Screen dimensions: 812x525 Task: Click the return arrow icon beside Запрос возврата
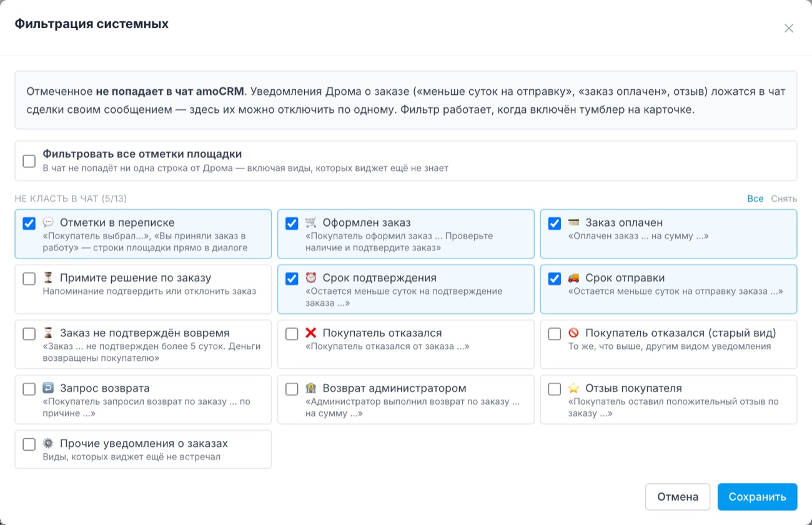click(x=48, y=388)
